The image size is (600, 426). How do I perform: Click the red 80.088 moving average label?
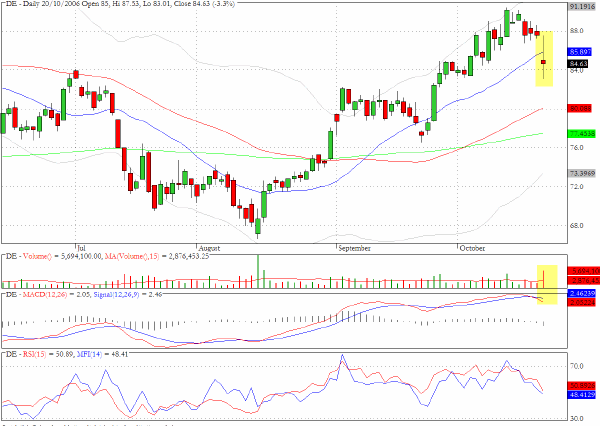tap(581, 108)
